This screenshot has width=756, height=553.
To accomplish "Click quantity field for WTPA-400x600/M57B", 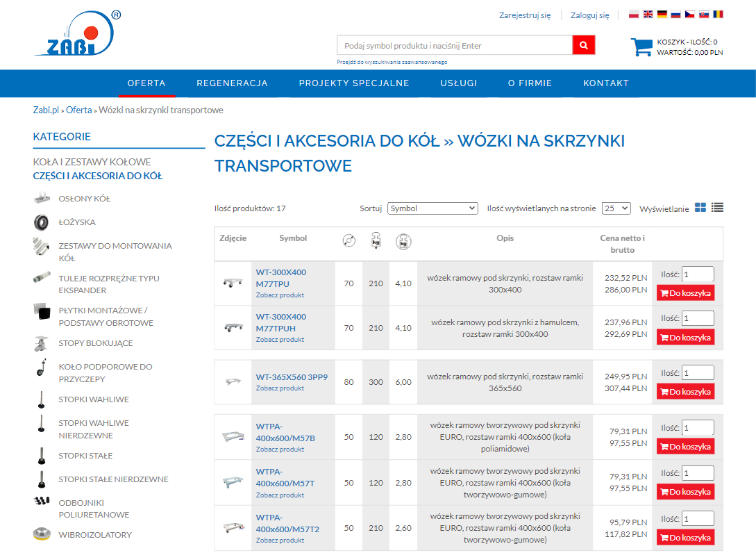I will (x=698, y=427).
